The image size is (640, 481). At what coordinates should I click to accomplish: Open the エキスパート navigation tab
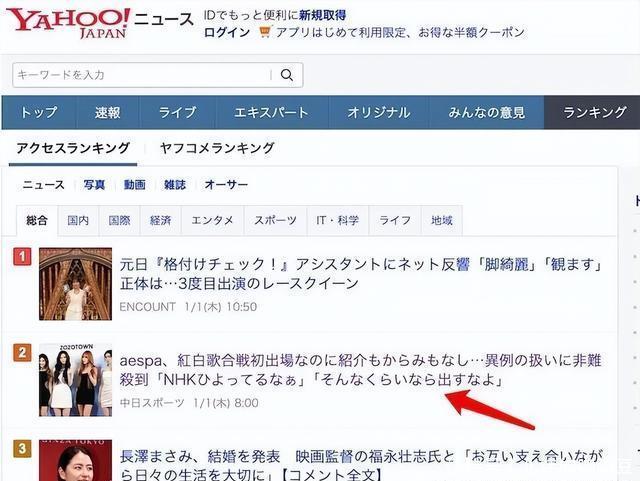tap(271, 113)
